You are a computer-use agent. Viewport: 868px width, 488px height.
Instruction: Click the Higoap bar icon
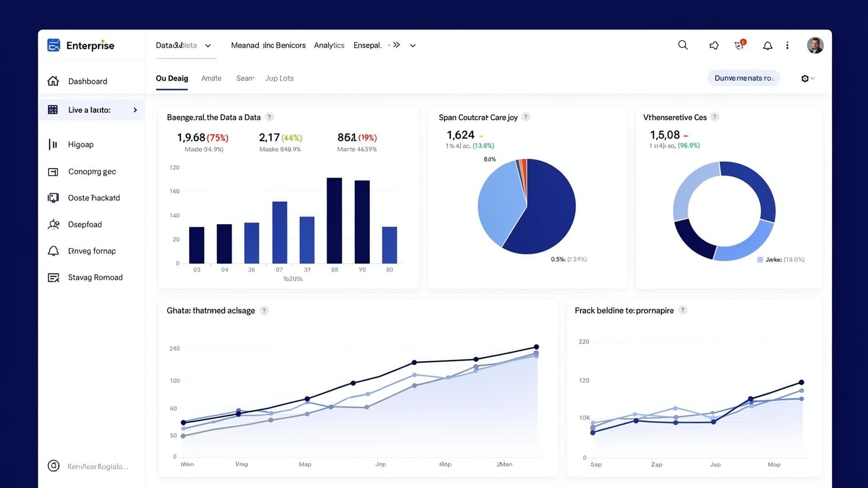53,144
